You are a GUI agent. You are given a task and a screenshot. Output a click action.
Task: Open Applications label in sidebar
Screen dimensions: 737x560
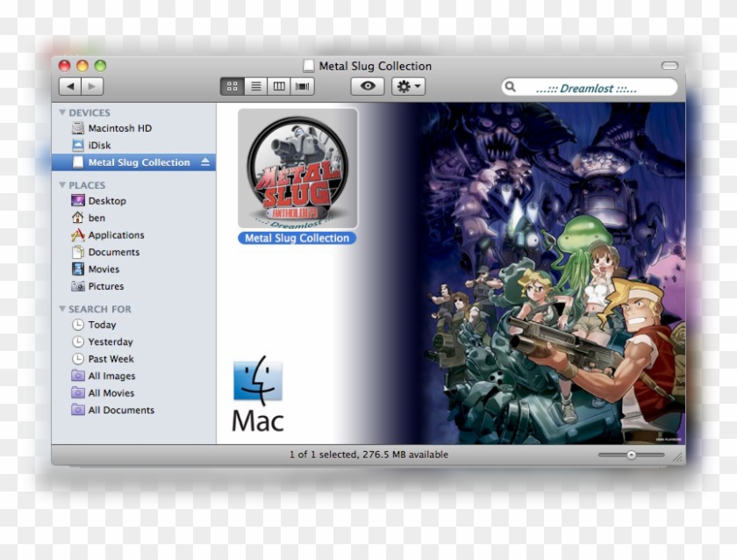116,235
